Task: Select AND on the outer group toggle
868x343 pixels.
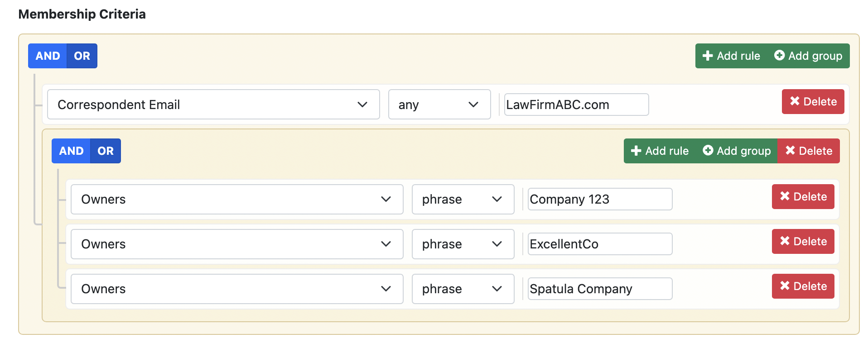Action: (47, 56)
